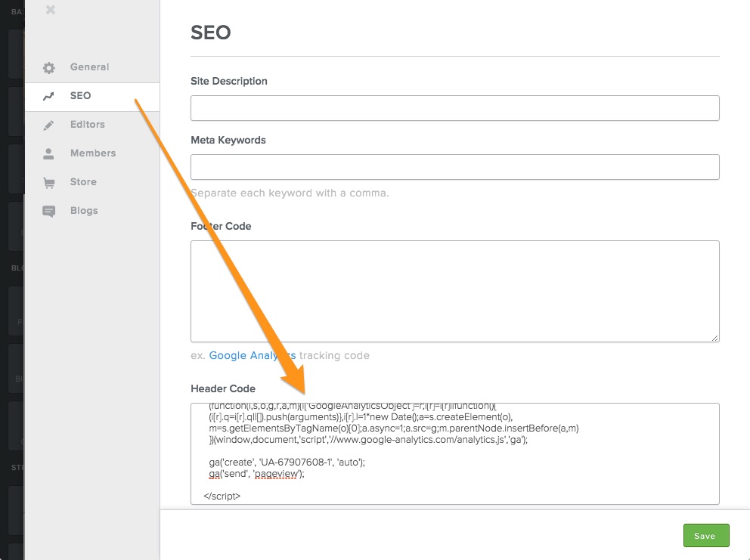Click inside the Header Code text area
The image size is (750, 560).
click(x=455, y=454)
